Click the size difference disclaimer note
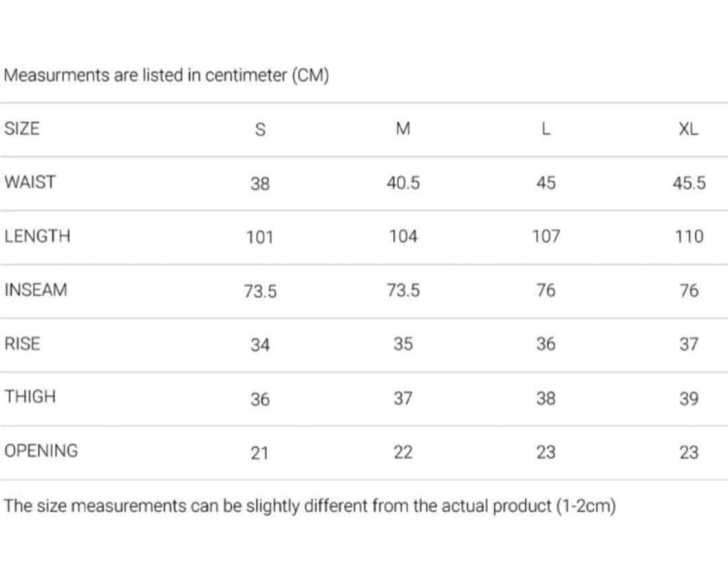 point(310,506)
